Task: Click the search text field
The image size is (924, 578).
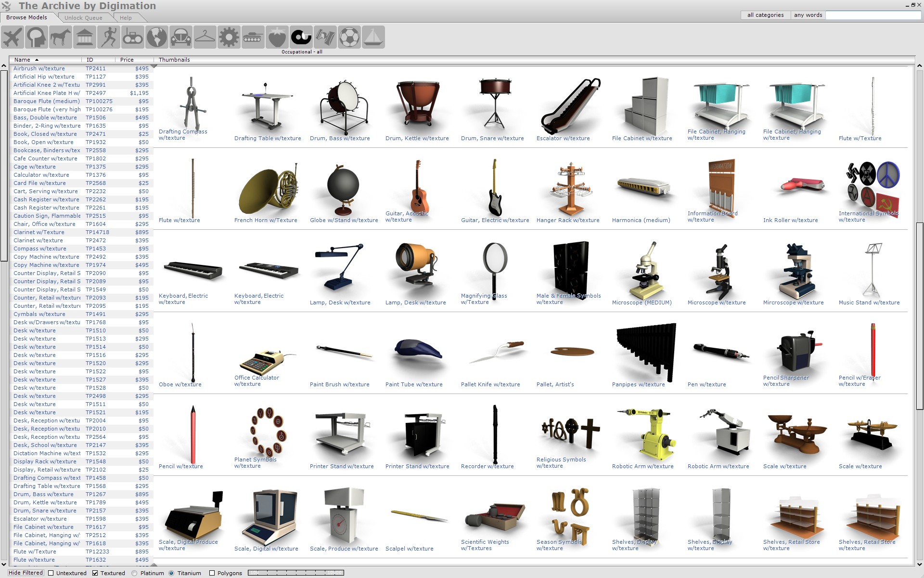Action: point(873,15)
